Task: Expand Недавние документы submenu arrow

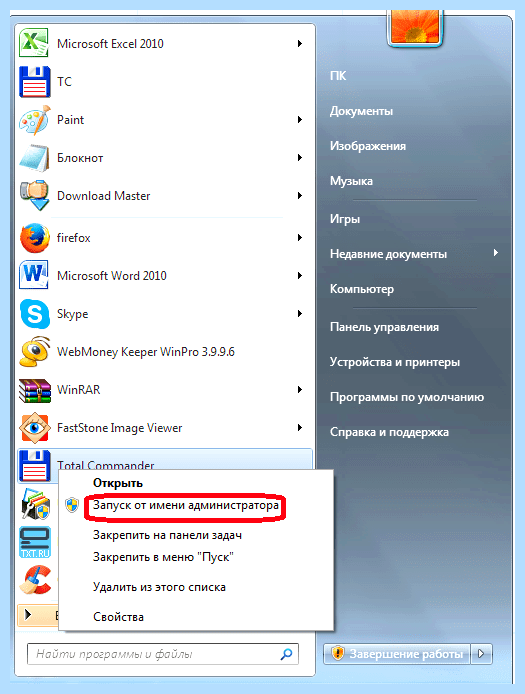Action: point(496,253)
